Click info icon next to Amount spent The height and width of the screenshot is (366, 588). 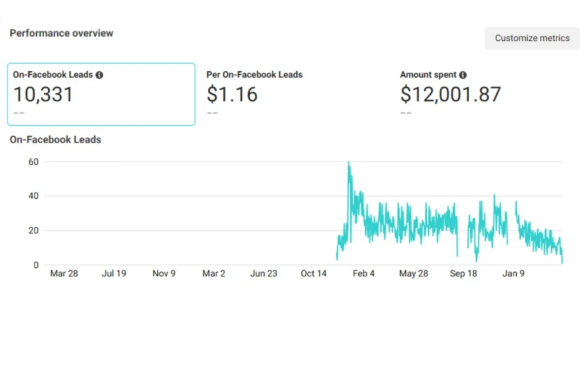(463, 75)
